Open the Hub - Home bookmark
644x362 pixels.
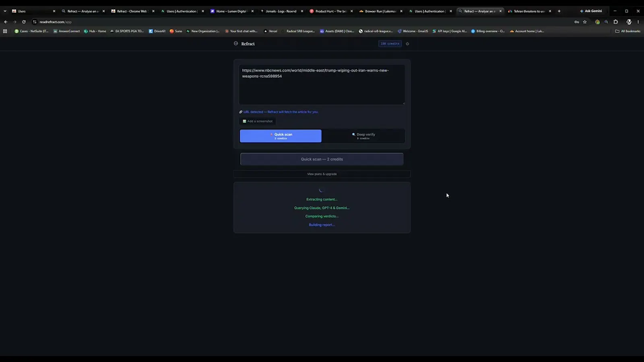point(95,31)
